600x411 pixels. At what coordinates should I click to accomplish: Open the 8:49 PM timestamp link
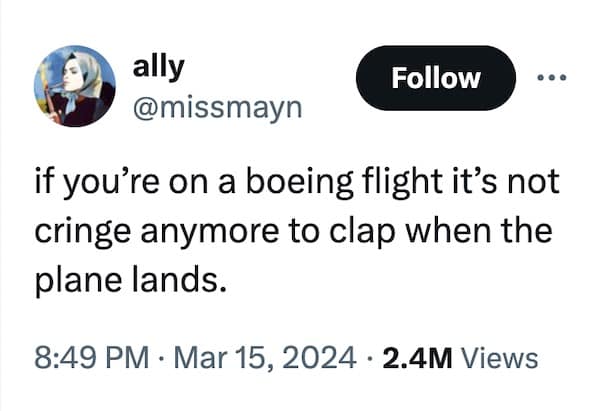(x=92, y=357)
